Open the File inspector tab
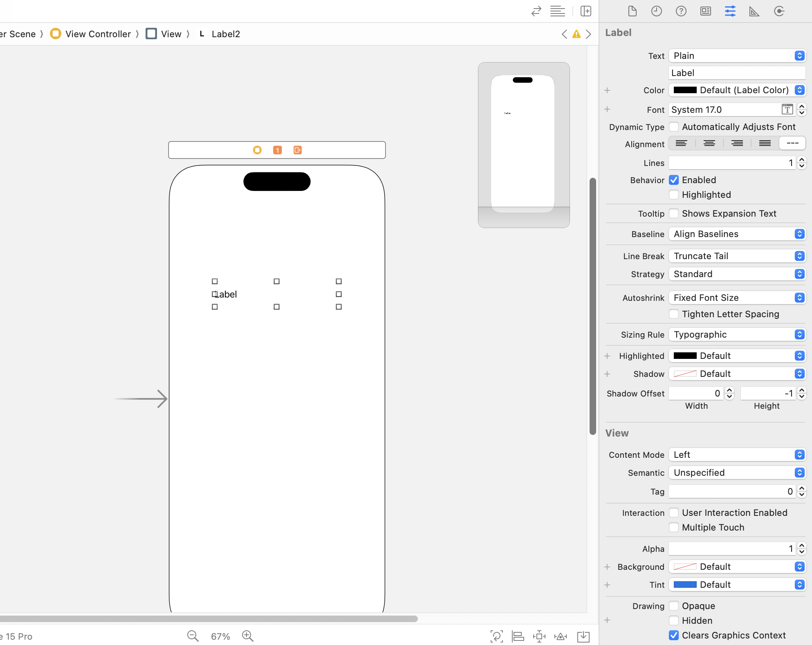This screenshot has width=812, height=645. (632, 11)
